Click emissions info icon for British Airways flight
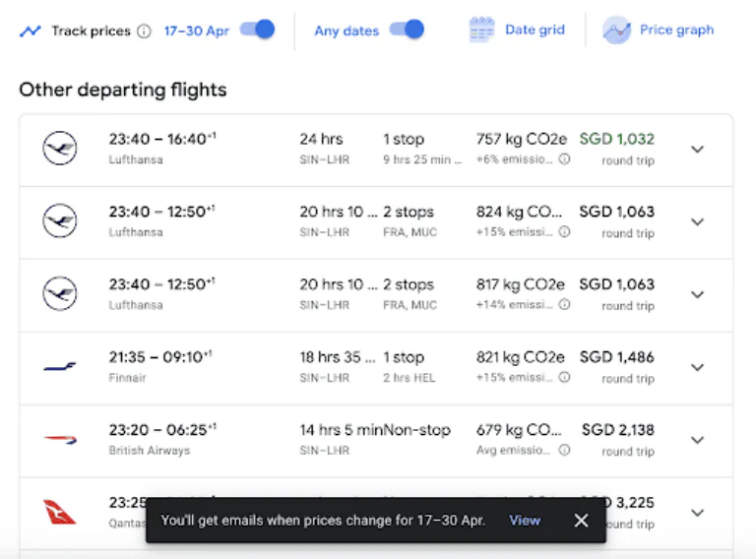The height and width of the screenshot is (559, 756). (564, 451)
